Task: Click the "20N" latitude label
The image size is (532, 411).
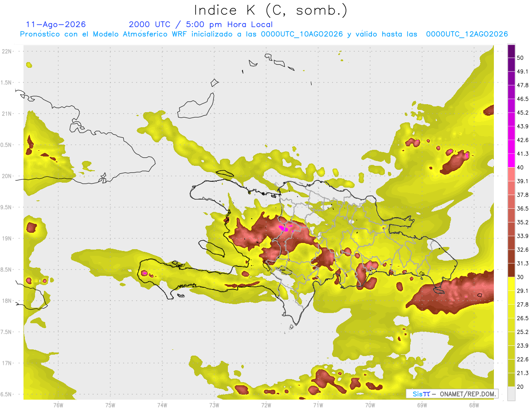Action: click(x=7, y=176)
